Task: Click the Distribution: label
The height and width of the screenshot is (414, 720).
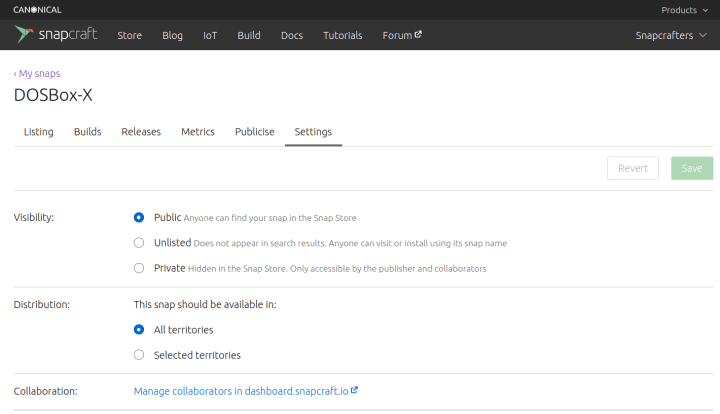Action: [42, 304]
